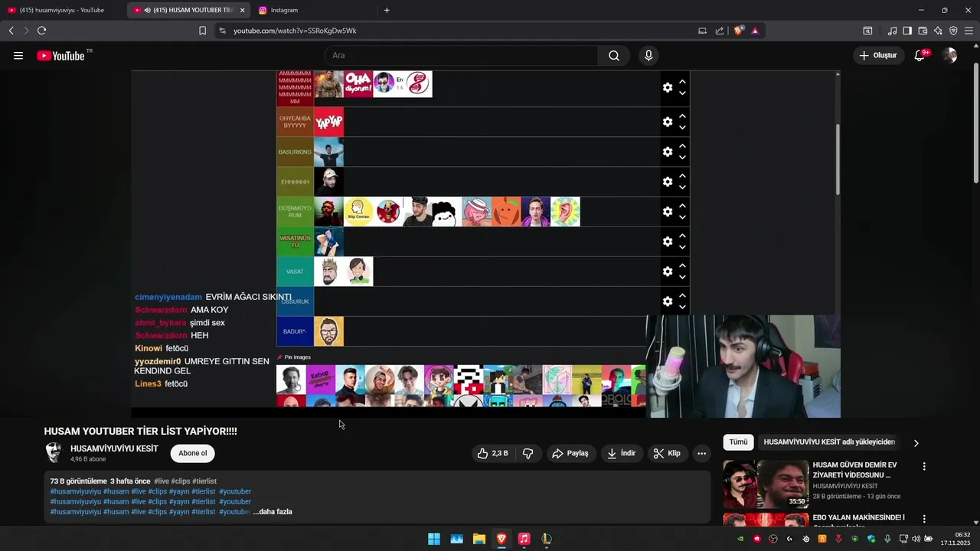This screenshot has width=980, height=551.
Task: Open HUSAMVİYUVİYU KESİT channel avatar
Action: point(54,452)
